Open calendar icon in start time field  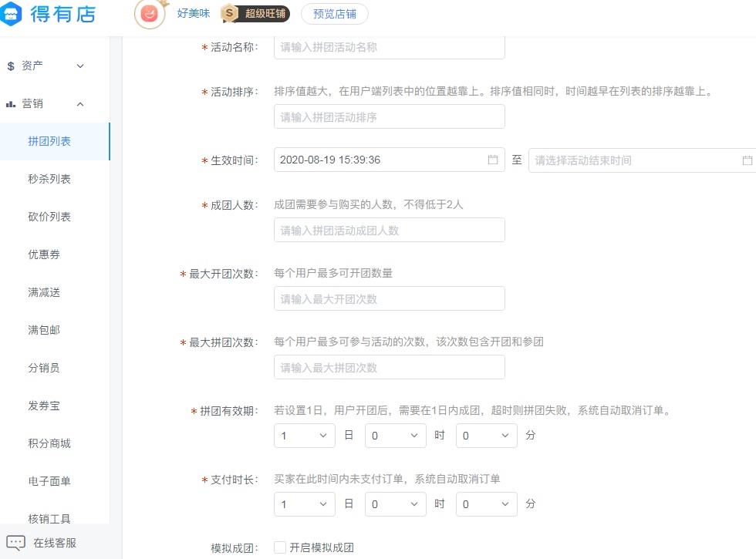click(x=493, y=160)
